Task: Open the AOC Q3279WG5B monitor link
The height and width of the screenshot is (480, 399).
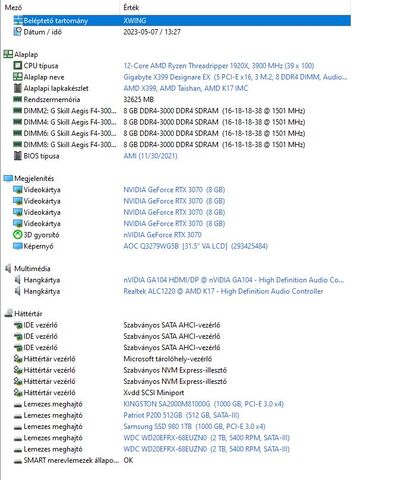Action: [195, 246]
